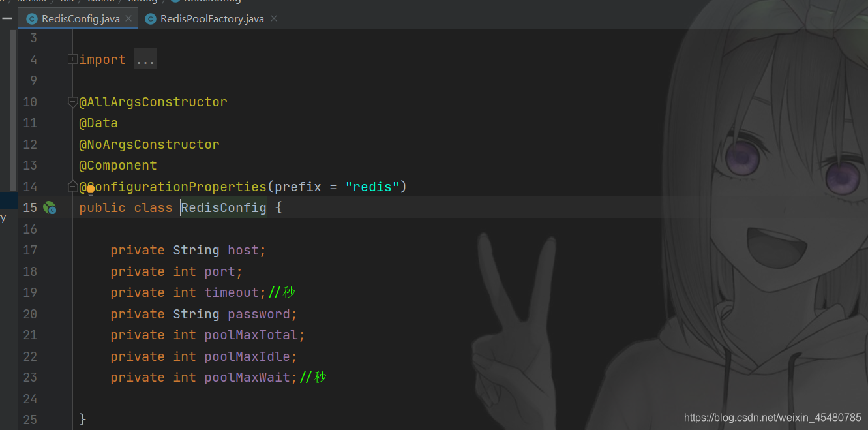This screenshot has height=430, width=868.
Task: Click the poolMaxIdle field name
Action: [x=247, y=356]
